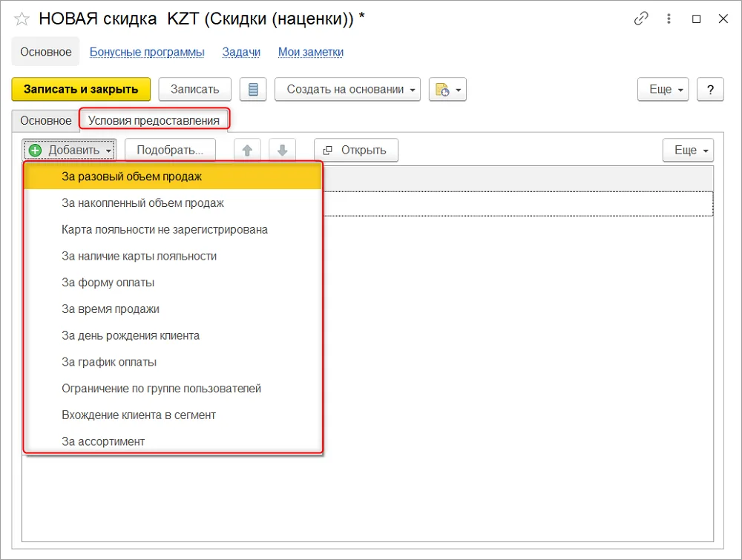742x560 pixels.
Task: Select Ограничение по группе пользователей
Action: (x=173, y=389)
